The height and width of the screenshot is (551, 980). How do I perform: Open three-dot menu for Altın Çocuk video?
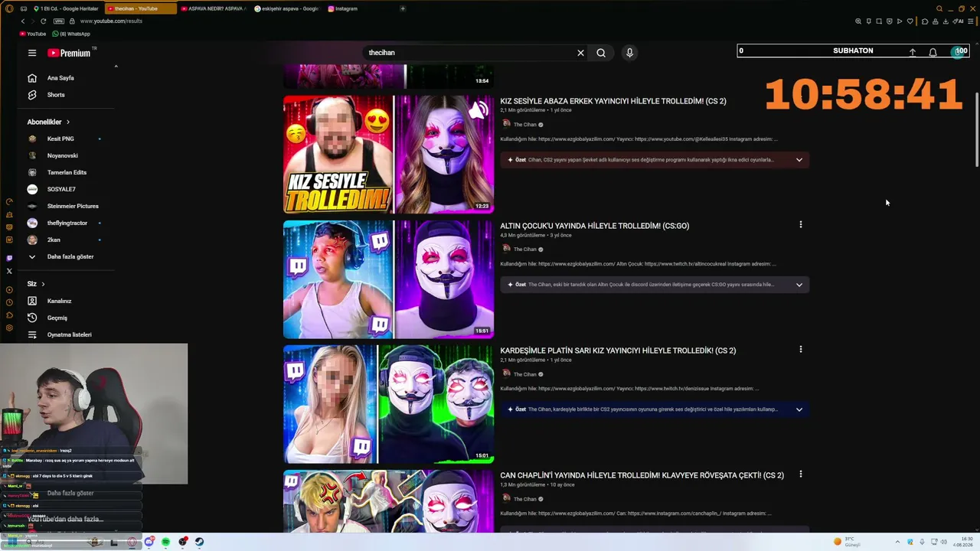[801, 225]
